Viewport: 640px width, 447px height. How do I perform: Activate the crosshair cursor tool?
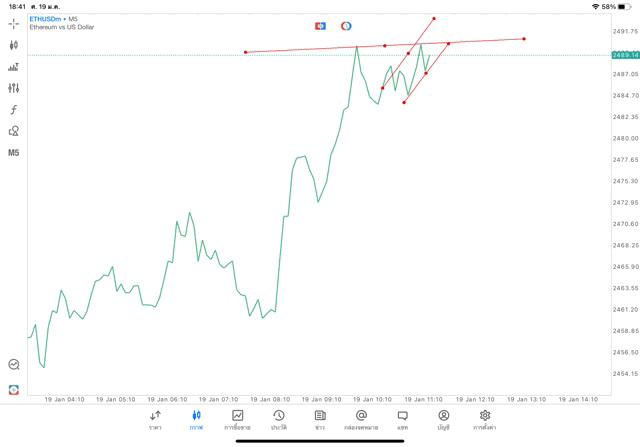(14, 23)
